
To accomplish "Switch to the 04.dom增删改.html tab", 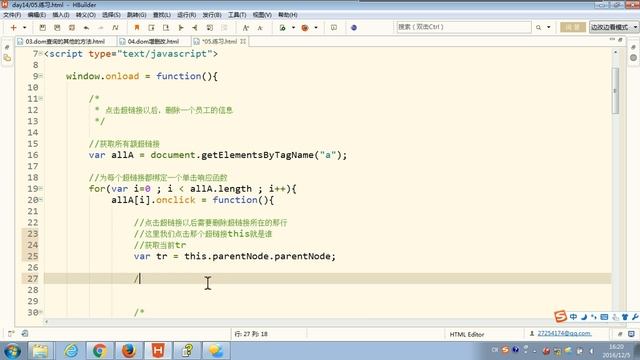I will click(x=153, y=41).
